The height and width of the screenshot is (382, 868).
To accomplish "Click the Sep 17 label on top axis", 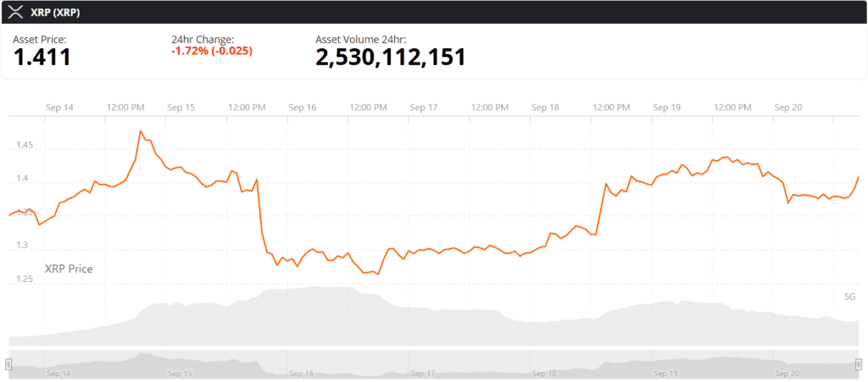I will coord(424,108).
